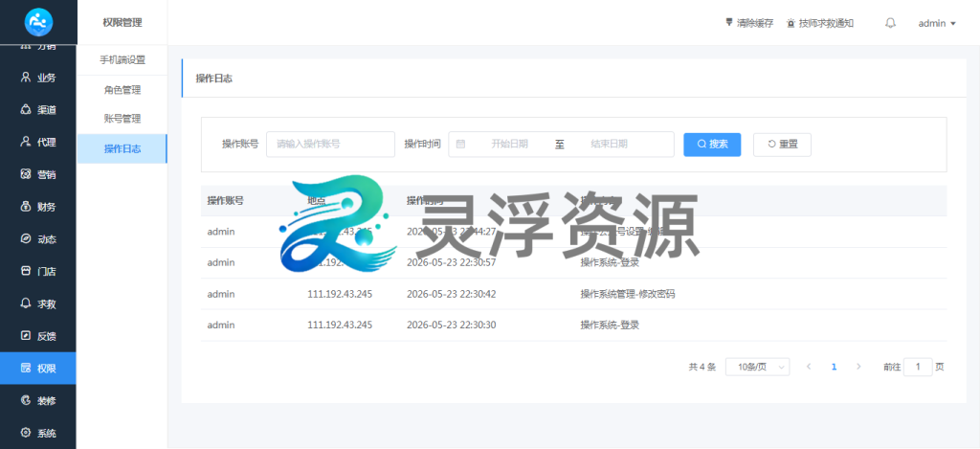Image resolution: width=980 pixels, height=449 pixels.
Task: Select 操作日志 submenu item
Action: click(122, 148)
